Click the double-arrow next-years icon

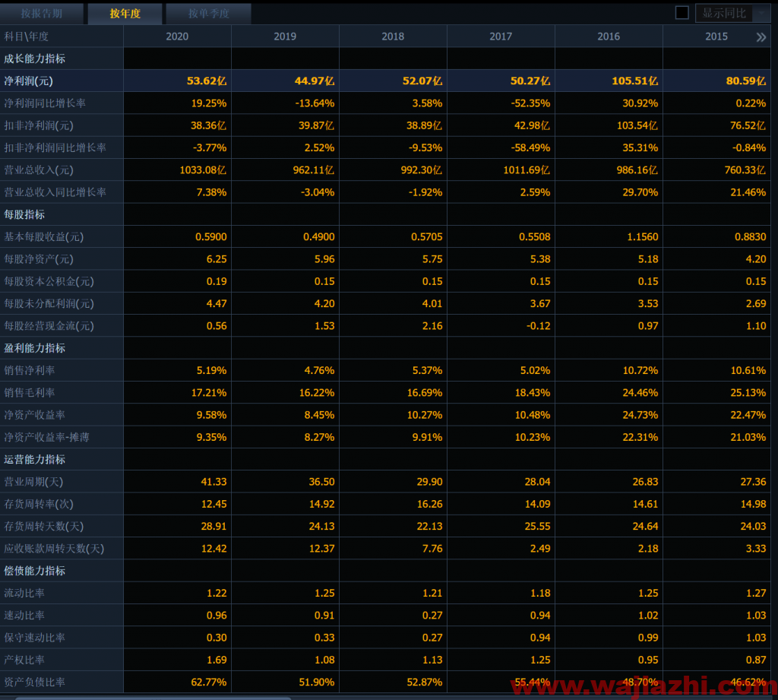(761, 37)
